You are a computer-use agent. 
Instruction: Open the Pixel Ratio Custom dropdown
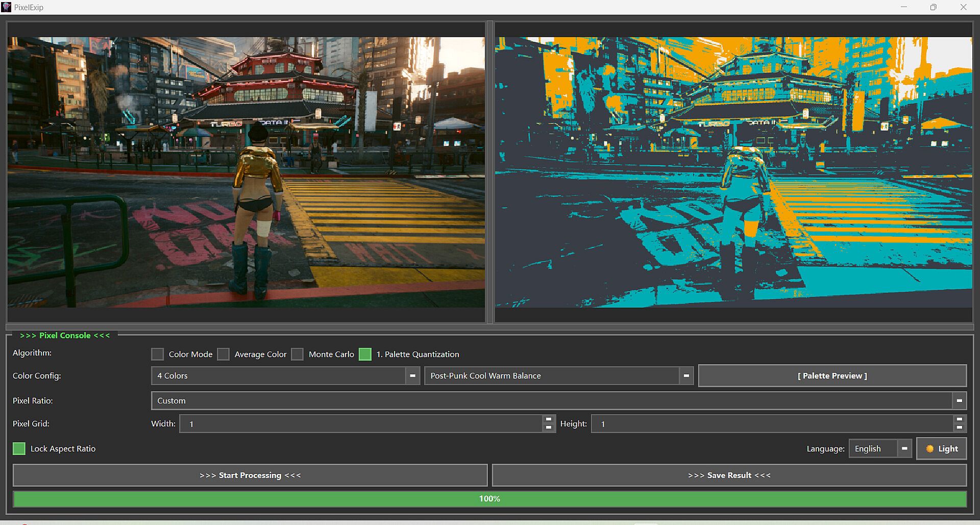click(558, 401)
